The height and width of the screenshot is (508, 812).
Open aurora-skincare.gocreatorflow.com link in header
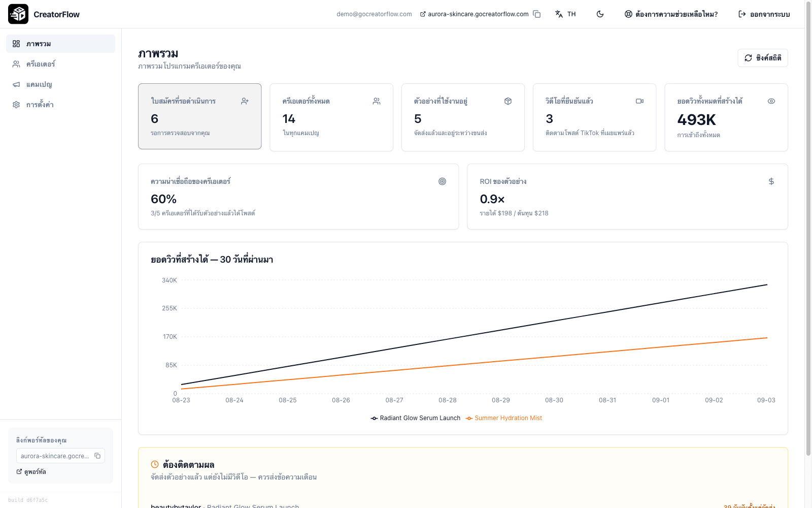tap(474, 14)
